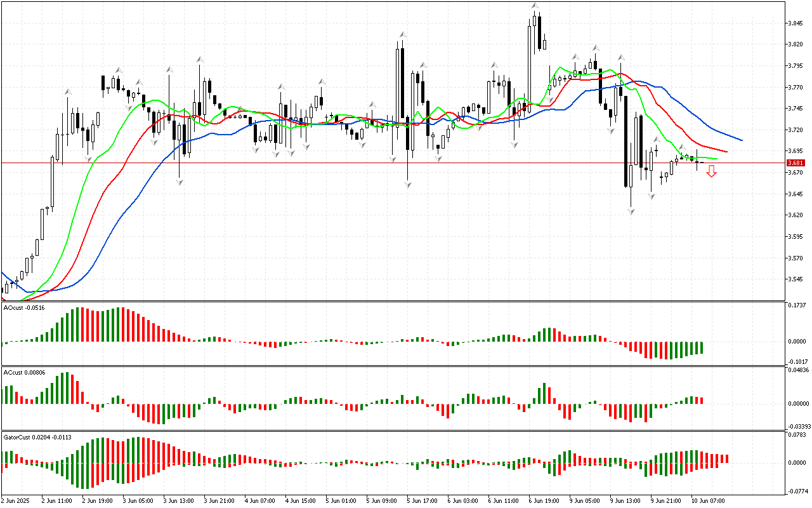
Task: Click the -0.0774 value on the Gator scale
Action: pyautogui.click(x=797, y=491)
